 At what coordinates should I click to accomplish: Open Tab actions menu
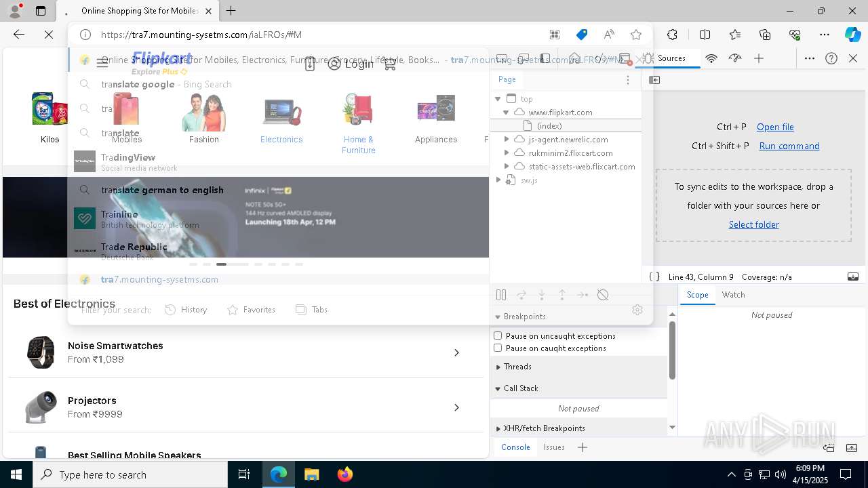pyautogui.click(x=41, y=11)
